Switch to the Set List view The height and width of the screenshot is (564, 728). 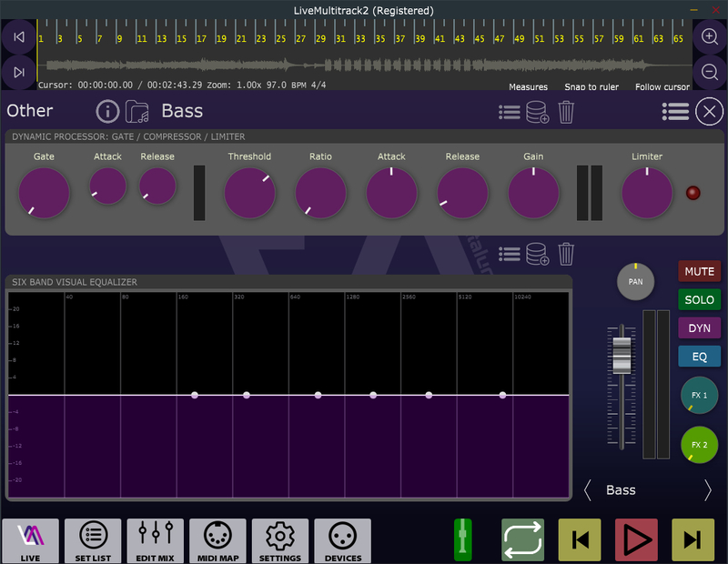click(x=93, y=540)
